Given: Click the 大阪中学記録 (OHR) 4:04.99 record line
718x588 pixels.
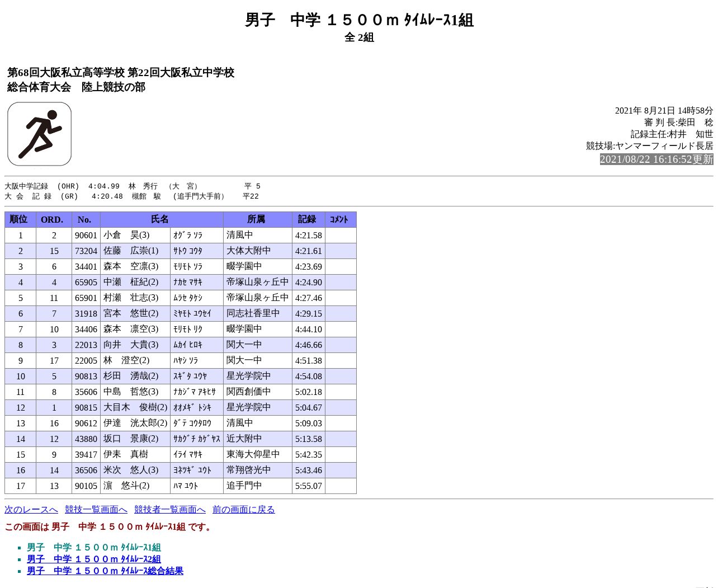Looking at the screenshot, I should (133, 186).
